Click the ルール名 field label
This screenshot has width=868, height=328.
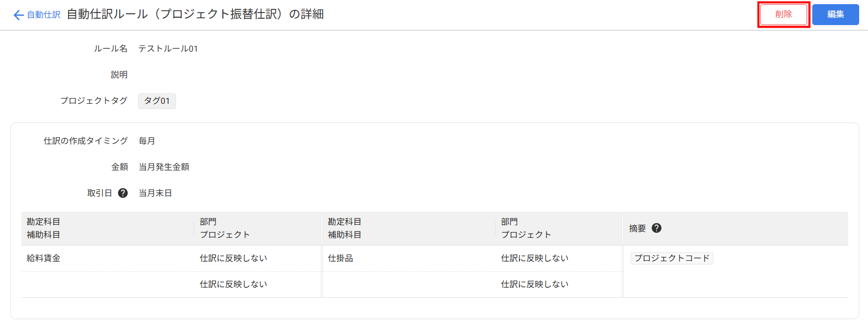click(x=110, y=48)
